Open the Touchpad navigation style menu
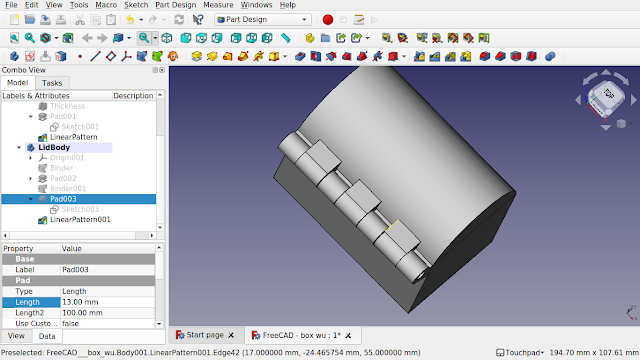The image size is (640, 360). pos(520,353)
